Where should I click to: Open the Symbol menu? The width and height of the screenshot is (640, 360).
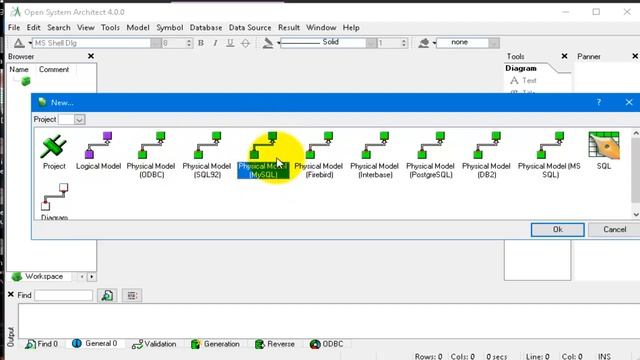click(x=170, y=28)
